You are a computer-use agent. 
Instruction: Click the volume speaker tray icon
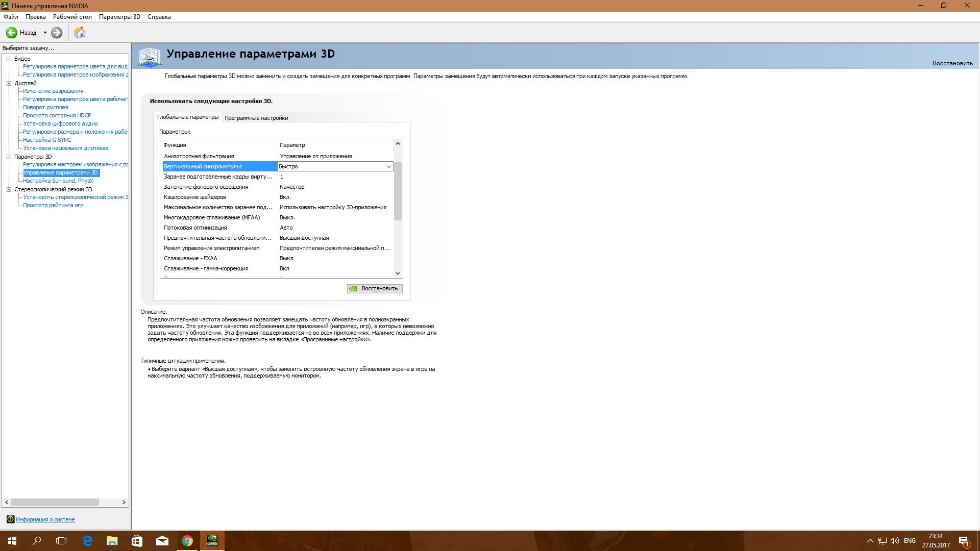(x=895, y=541)
